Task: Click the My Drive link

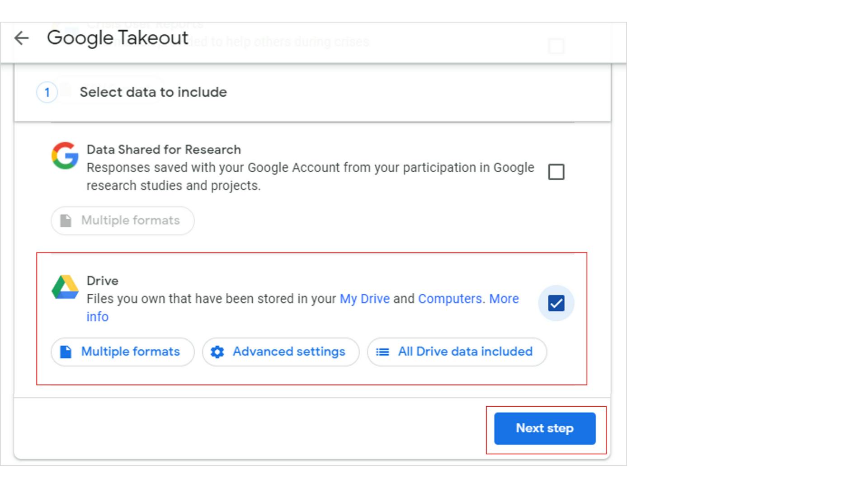Action: [364, 299]
